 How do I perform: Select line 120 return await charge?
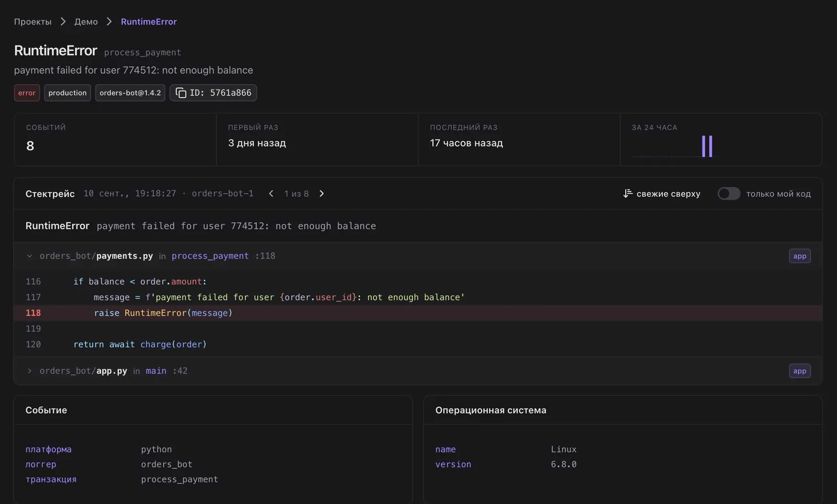click(418, 344)
